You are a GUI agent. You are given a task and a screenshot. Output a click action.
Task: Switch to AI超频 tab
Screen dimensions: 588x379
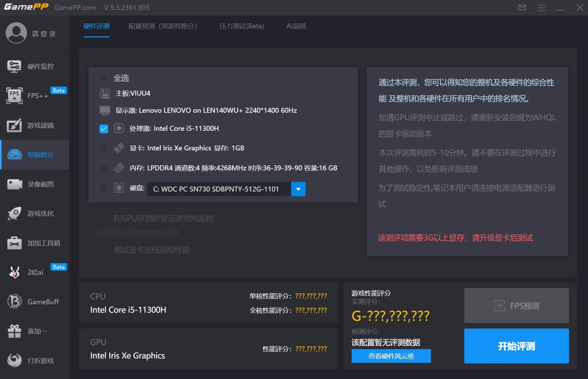pos(296,26)
